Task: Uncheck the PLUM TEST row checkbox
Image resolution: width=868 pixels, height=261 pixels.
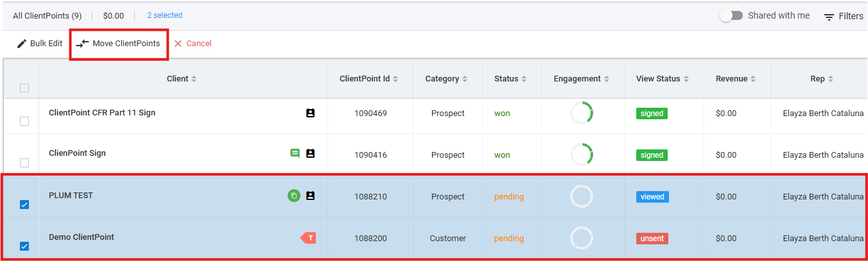Action: [24, 205]
